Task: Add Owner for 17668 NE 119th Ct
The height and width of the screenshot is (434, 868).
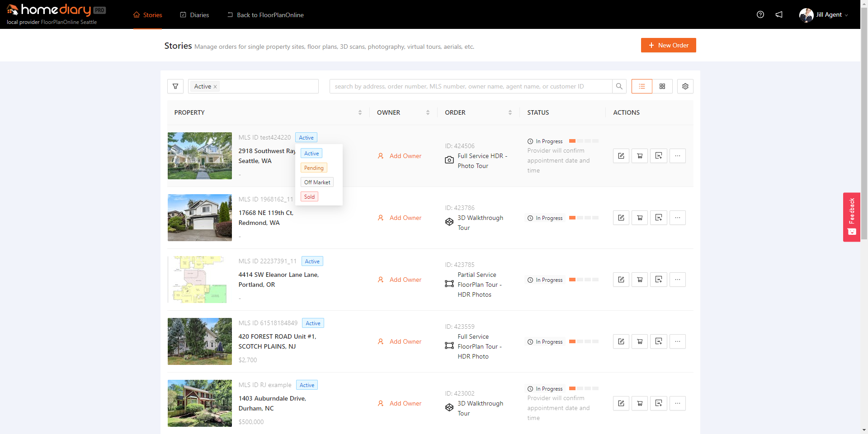Action: pos(400,218)
